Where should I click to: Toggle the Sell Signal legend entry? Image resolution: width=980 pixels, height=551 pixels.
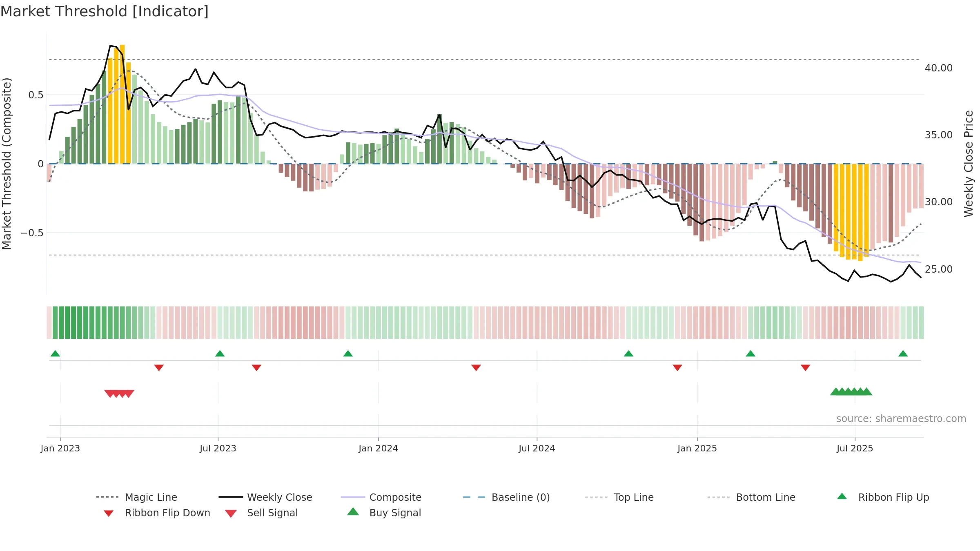[261, 513]
